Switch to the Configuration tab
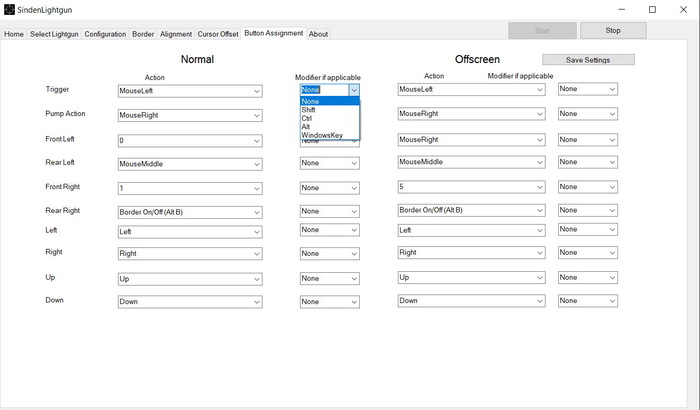Viewport: 700px width, 410px height. (x=105, y=34)
